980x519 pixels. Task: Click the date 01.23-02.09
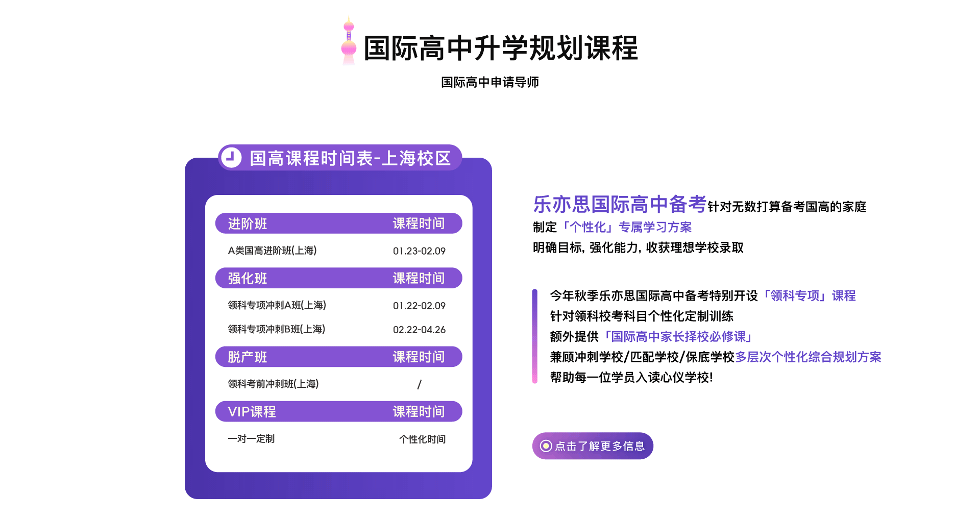pyautogui.click(x=419, y=251)
